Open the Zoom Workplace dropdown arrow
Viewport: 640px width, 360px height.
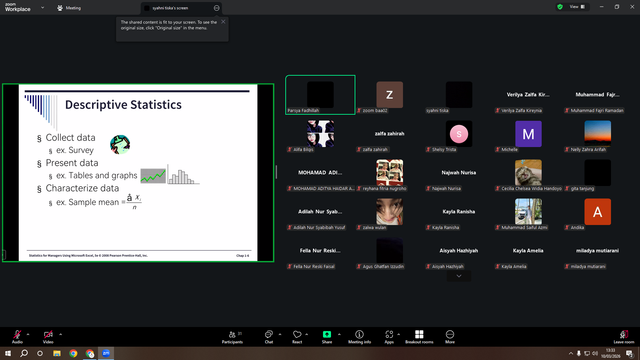pos(42,7)
